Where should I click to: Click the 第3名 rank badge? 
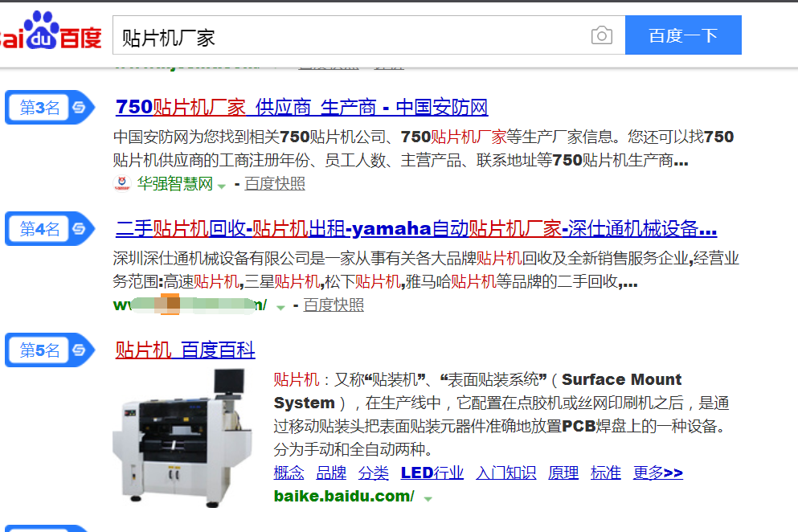pos(50,108)
